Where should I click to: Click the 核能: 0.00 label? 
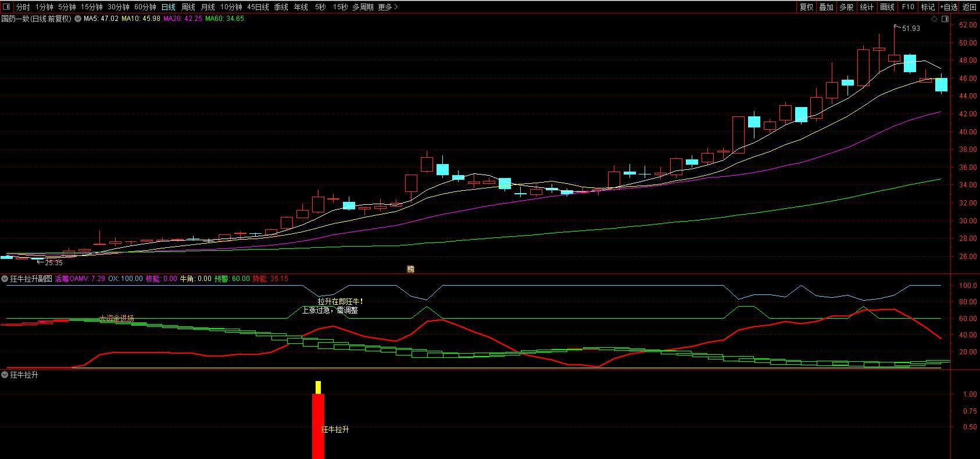161,279
